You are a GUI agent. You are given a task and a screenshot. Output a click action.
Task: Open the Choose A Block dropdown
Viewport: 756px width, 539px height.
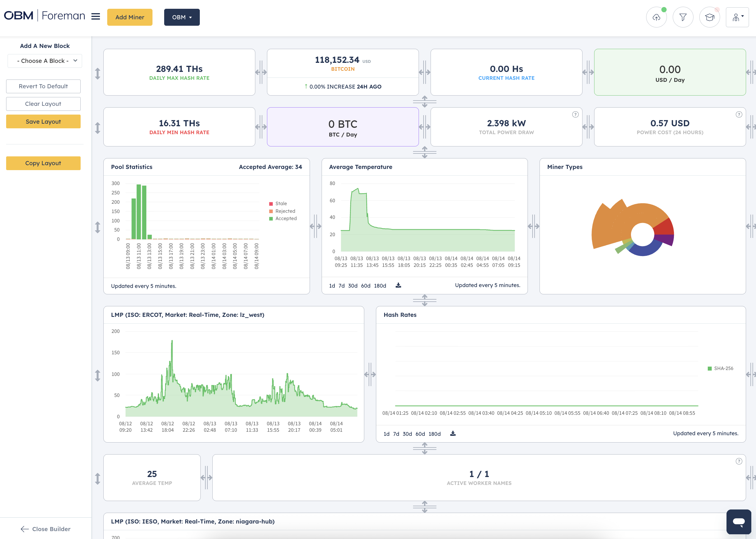44,61
